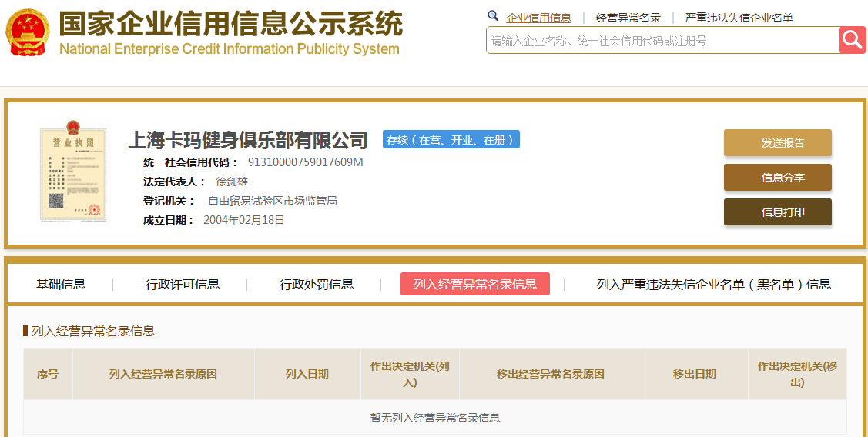Click the small magnifier icon beside 企业信用信息
This screenshot has height=437, width=868.
tap(493, 16)
